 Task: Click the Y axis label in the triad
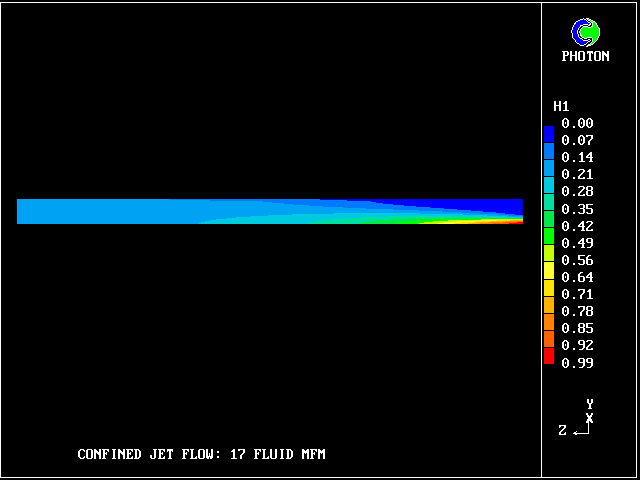(x=590, y=404)
